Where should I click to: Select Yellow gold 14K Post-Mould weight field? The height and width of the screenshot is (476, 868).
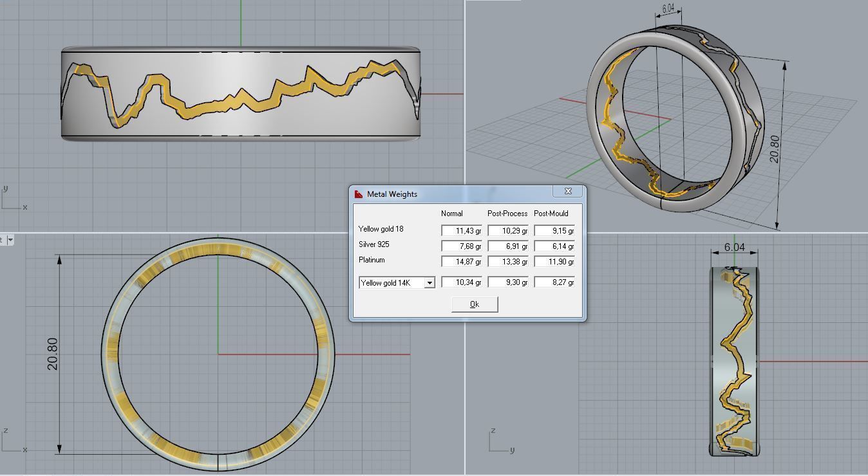tap(554, 282)
